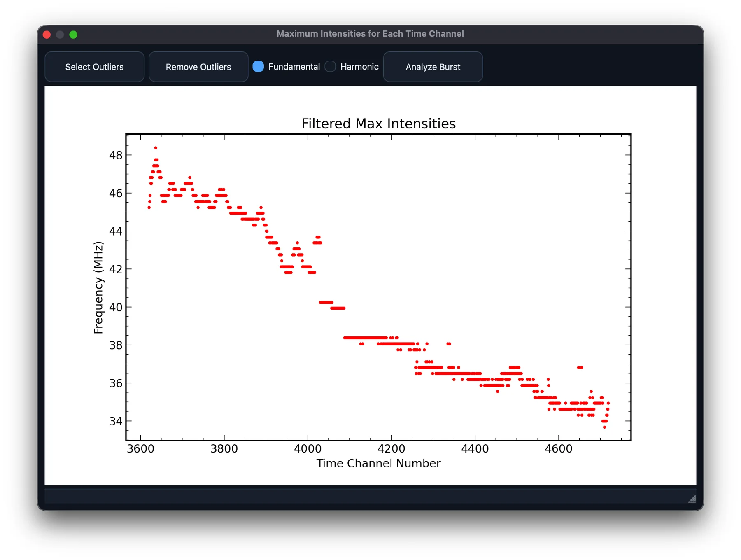
Task: Click the Select Outliers button
Action: pos(94,67)
